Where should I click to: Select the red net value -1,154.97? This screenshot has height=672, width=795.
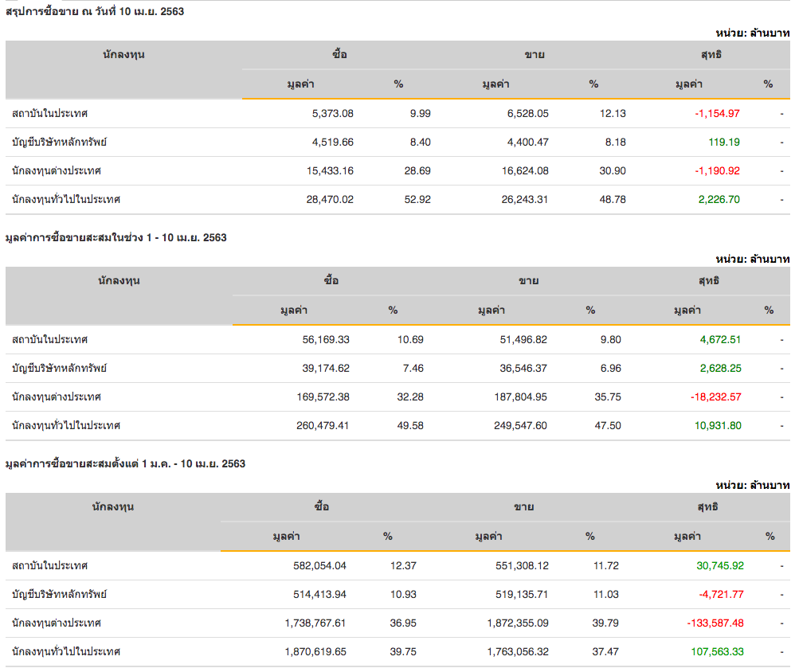717,113
